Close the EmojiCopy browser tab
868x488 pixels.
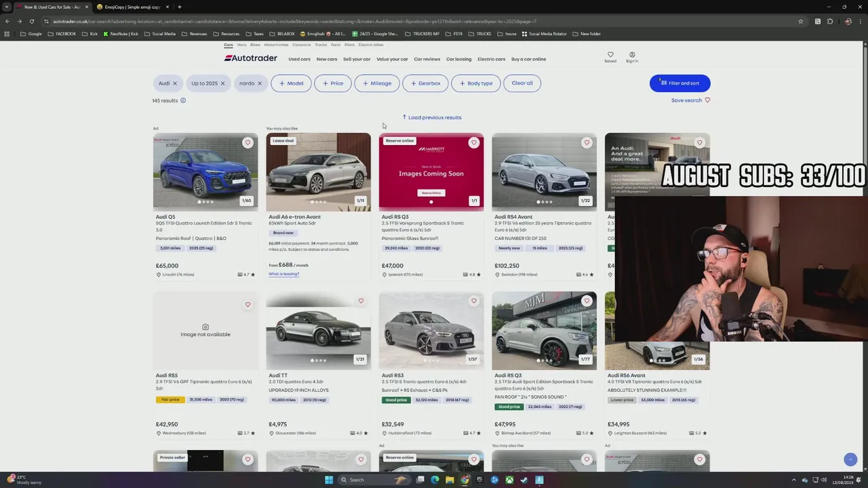(167, 7)
